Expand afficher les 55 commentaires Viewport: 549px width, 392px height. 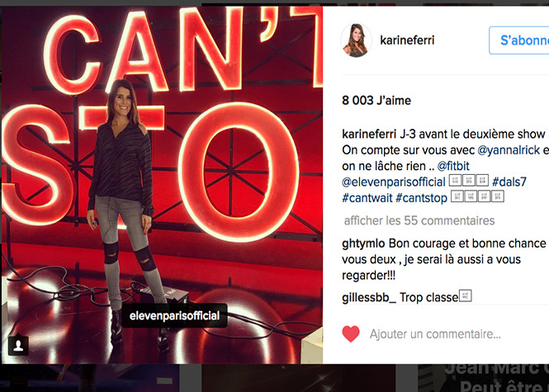click(x=419, y=220)
